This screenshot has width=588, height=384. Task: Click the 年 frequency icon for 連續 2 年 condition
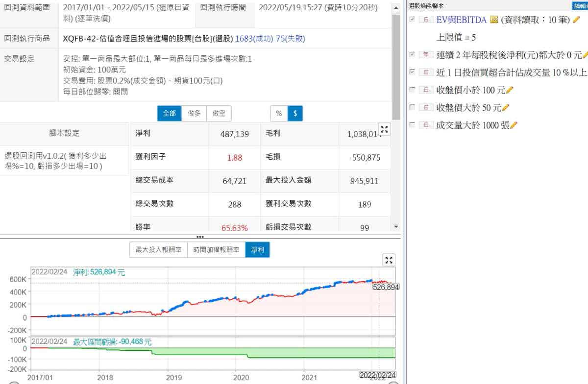pos(426,55)
